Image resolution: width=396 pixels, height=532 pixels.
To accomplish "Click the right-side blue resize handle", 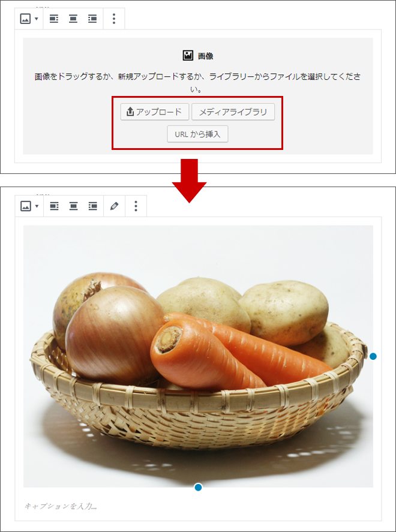I will click(x=373, y=356).
